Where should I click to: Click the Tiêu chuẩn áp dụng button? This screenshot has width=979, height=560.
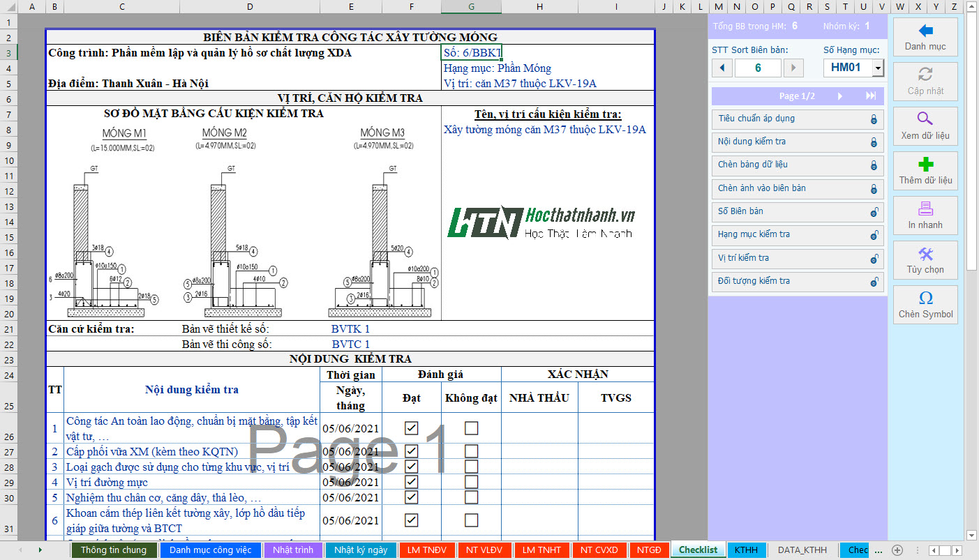[x=797, y=119]
